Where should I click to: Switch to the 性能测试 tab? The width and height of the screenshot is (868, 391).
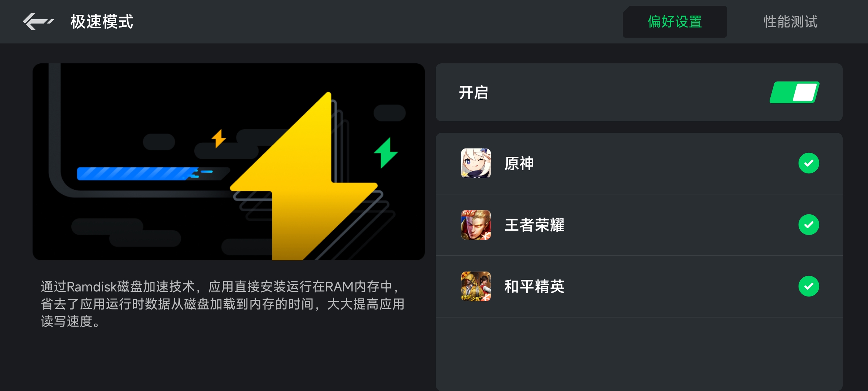point(791,22)
